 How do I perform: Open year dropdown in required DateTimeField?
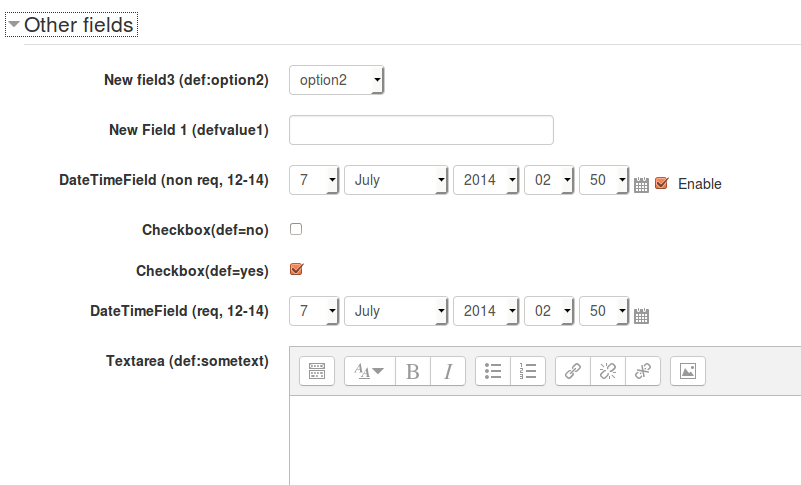pos(486,311)
